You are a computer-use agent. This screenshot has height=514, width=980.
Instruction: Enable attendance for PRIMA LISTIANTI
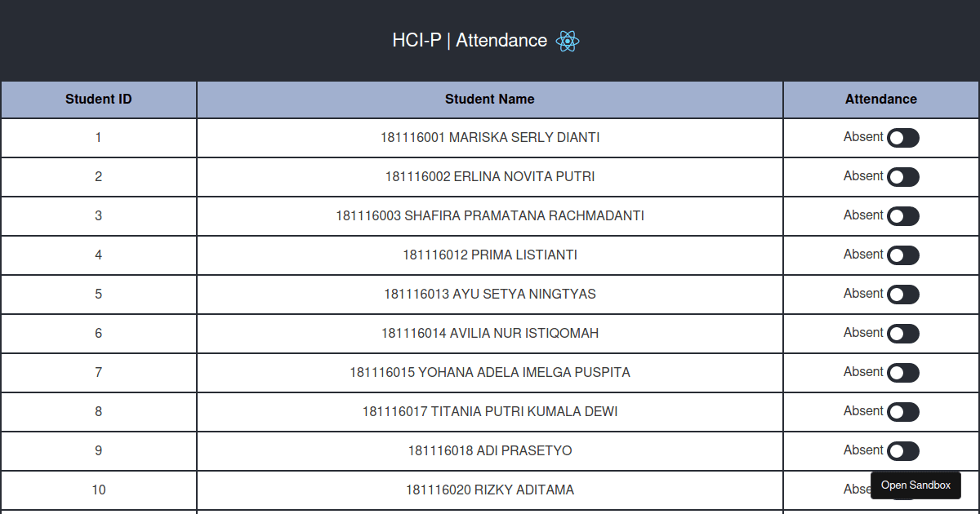[902, 255]
